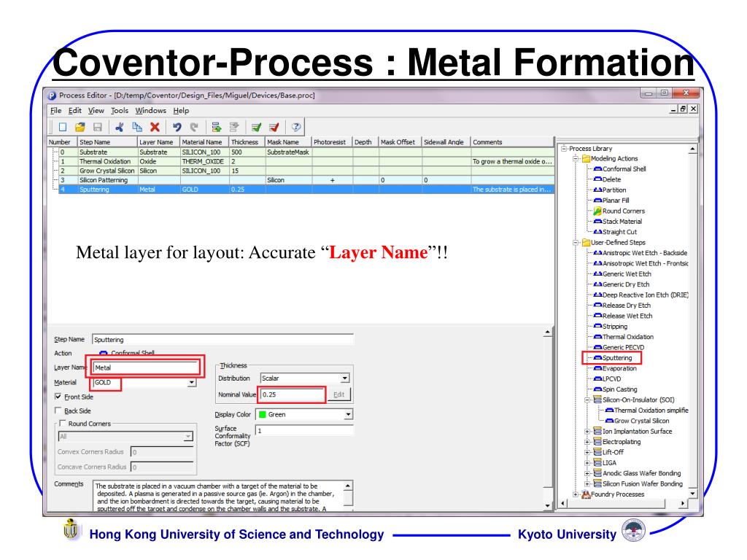Click the Layer Name column header
747x560 pixels.
[x=158, y=142]
